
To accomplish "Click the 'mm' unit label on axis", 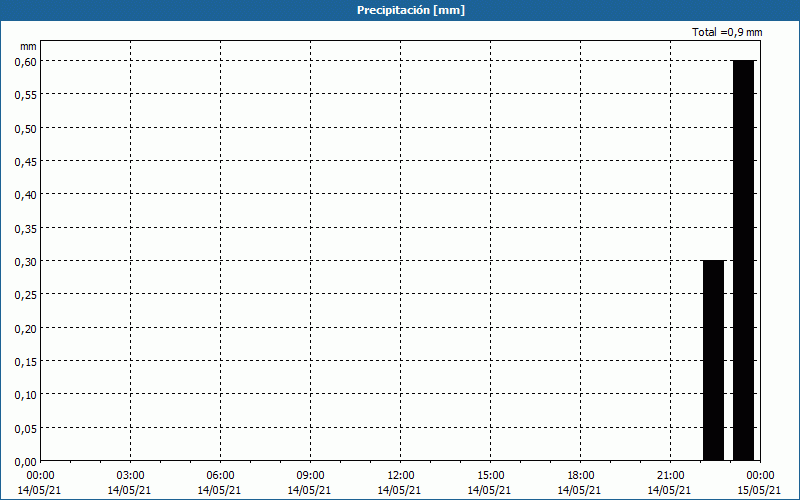I will tap(28, 46).
